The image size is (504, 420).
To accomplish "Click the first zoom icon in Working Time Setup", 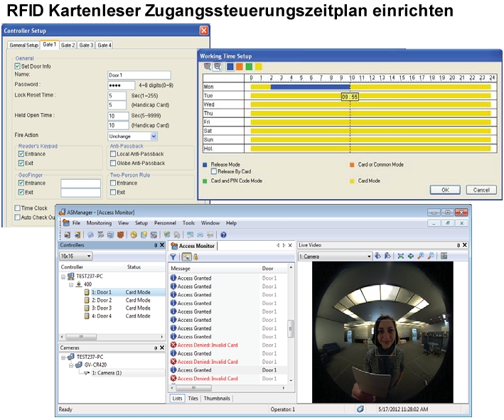I will pyautogui.click(x=208, y=67).
